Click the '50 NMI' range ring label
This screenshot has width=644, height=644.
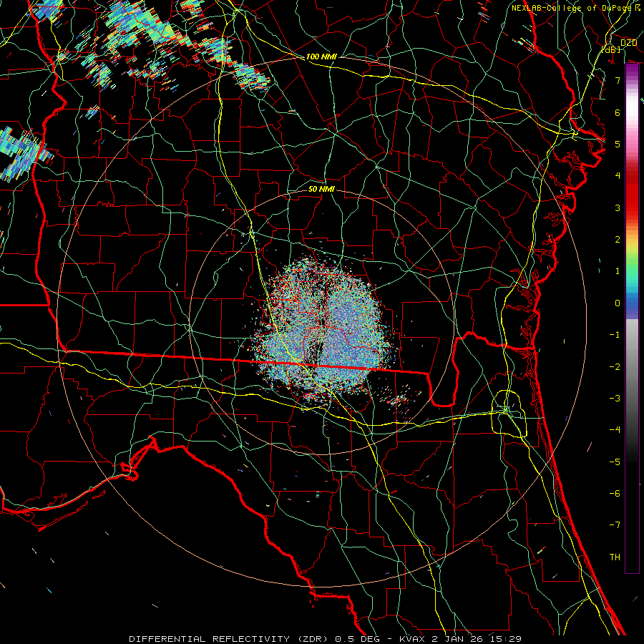tap(321, 189)
